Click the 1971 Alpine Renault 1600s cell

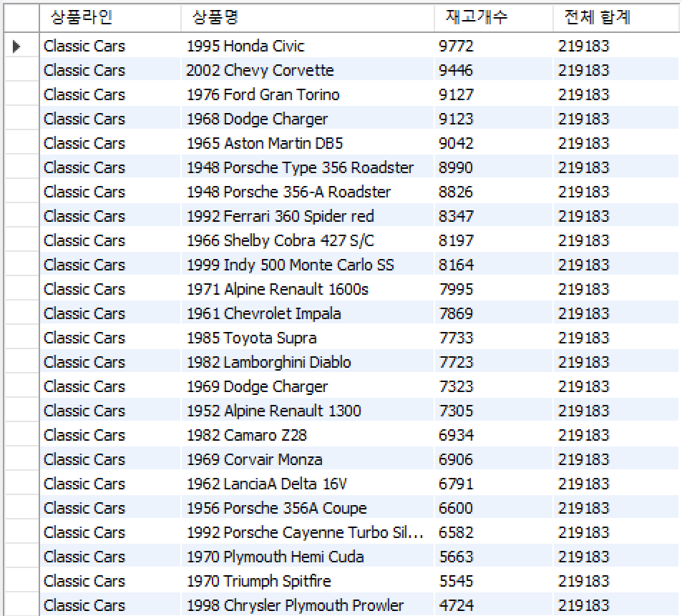[307, 290]
